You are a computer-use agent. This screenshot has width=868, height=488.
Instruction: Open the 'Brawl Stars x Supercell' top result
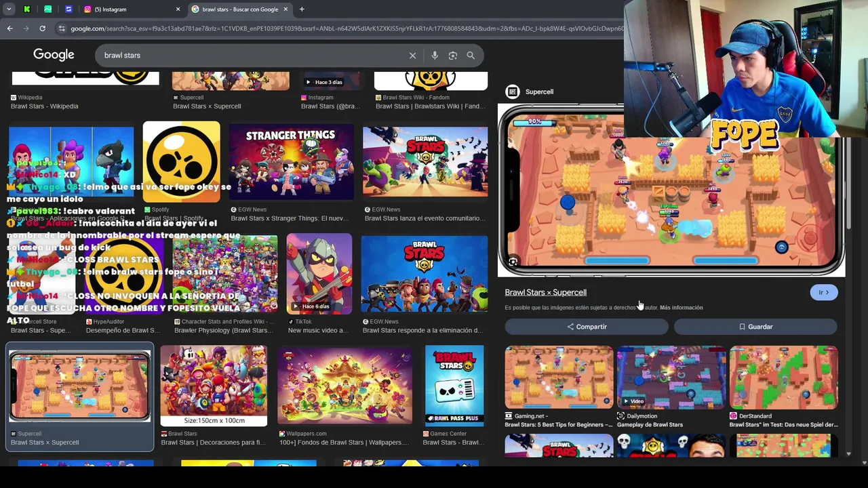pos(207,106)
